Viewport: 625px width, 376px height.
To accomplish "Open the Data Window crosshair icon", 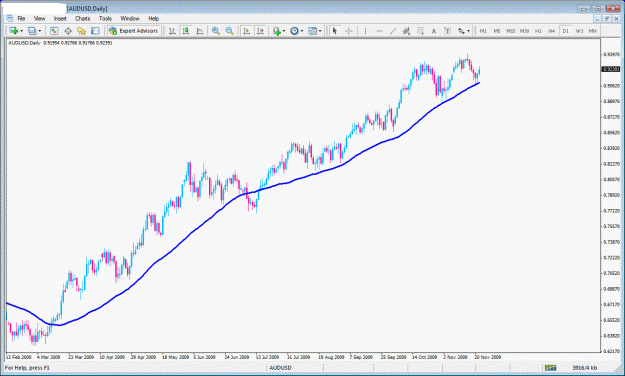I will tap(68, 31).
